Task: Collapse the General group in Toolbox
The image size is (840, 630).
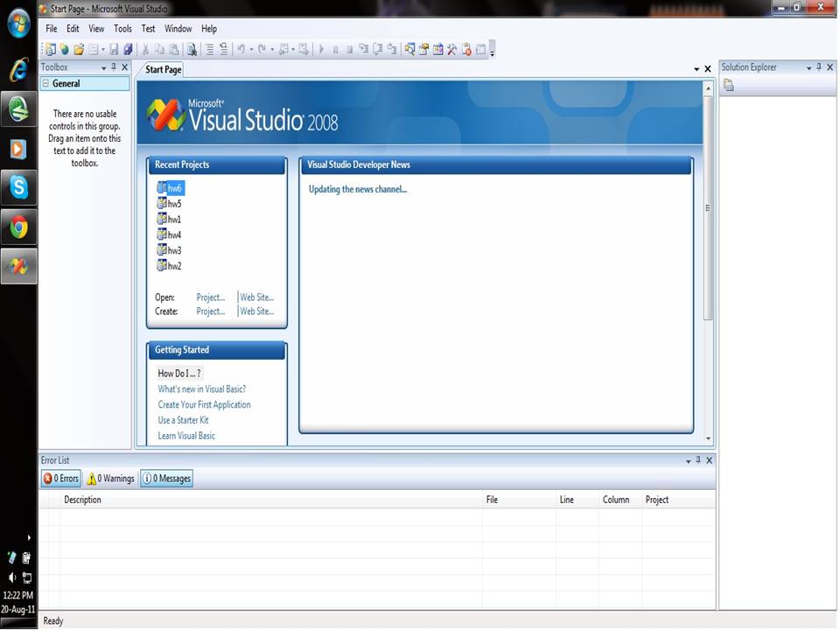Action: (x=46, y=83)
